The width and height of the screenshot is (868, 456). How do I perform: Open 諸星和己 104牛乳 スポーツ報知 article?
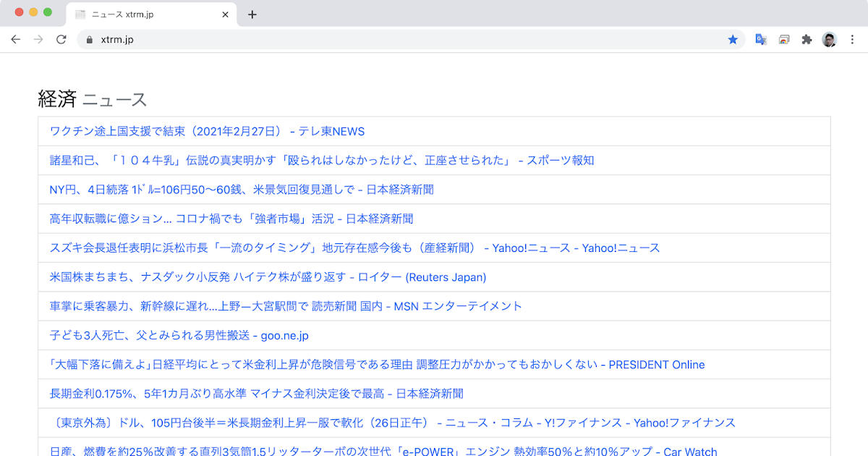[x=322, y=161]
